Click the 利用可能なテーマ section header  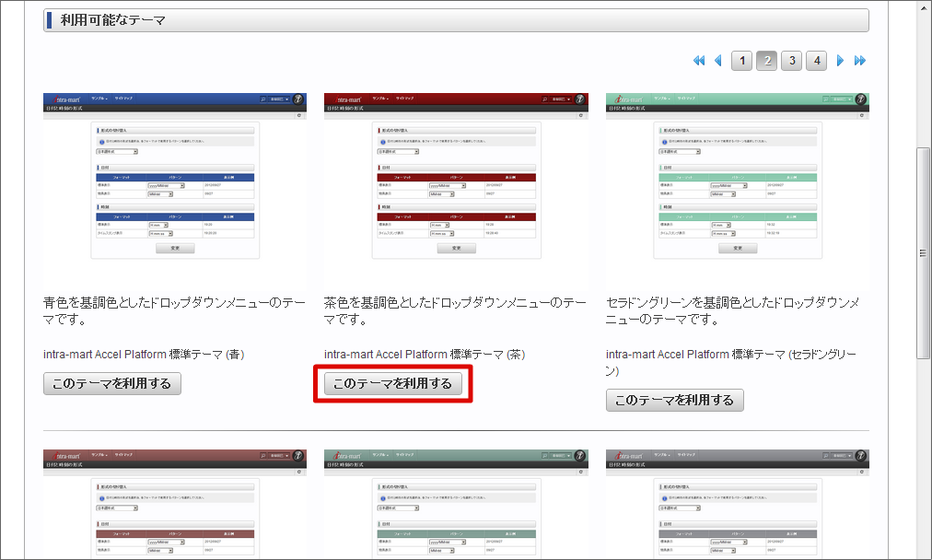pos(456,20)
